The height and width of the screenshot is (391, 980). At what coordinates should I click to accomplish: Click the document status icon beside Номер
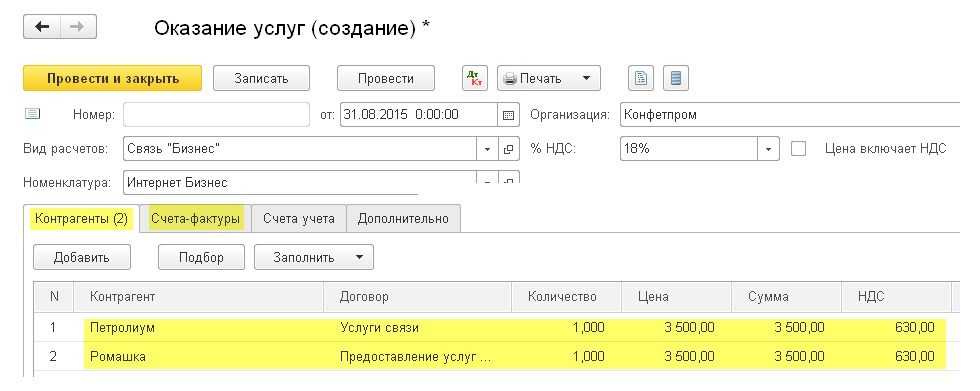pos(32,114)
